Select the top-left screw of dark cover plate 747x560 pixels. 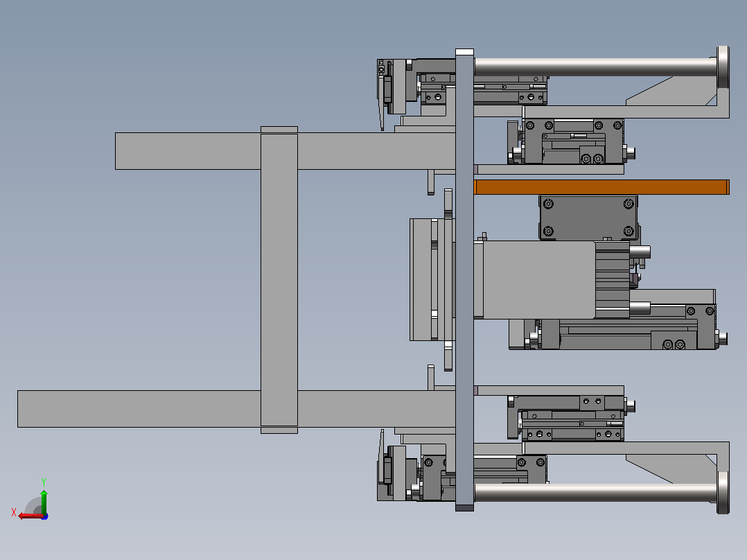548,204
